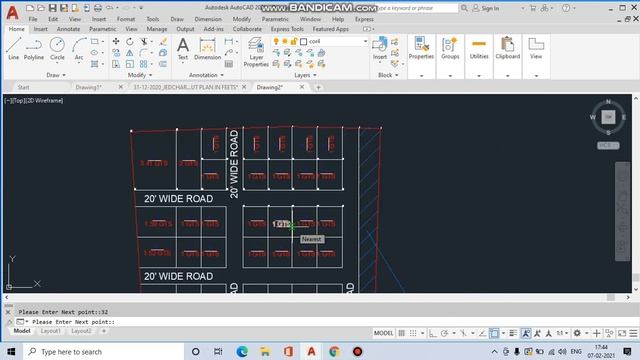This screenshot has width=640, height=360.
Task: Open Chrome from the Windows taskbar
Action: [334, 351]
